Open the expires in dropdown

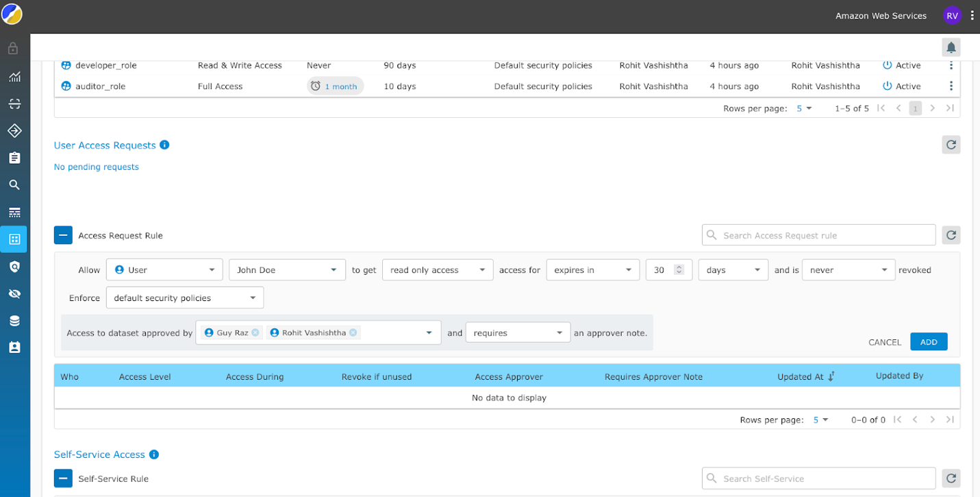tap(593, 270)
